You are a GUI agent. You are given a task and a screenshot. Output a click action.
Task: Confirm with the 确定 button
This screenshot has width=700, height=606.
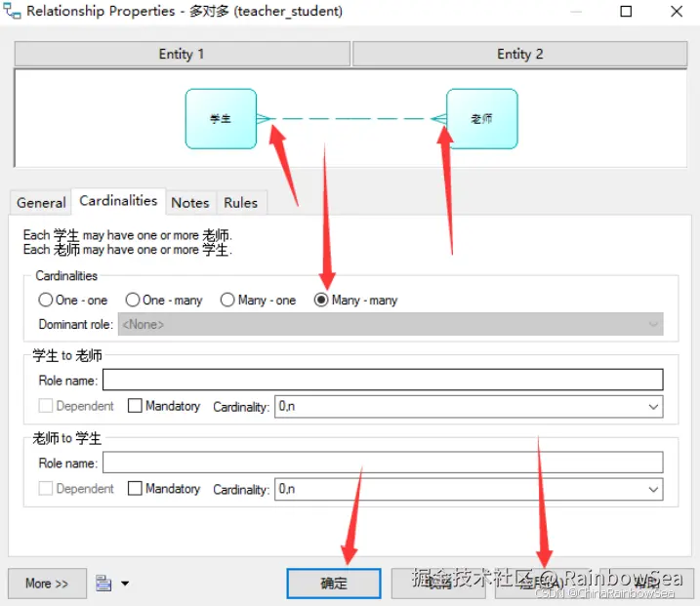(334, 584)
